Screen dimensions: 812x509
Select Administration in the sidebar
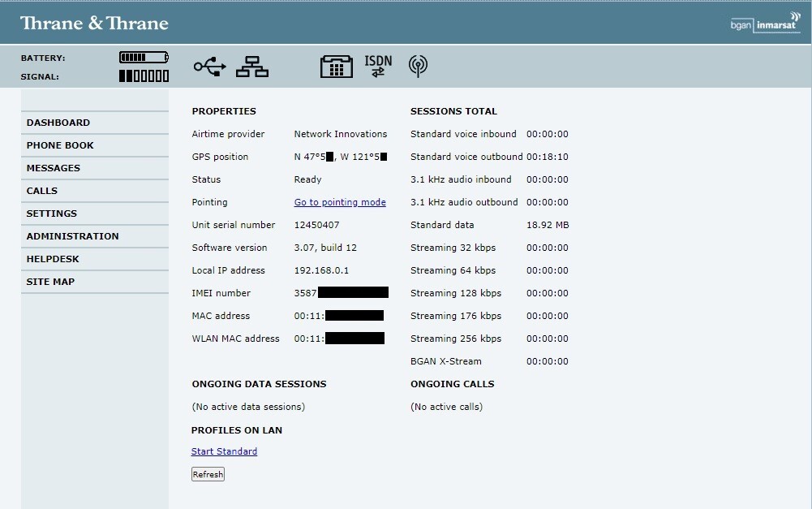95,237
